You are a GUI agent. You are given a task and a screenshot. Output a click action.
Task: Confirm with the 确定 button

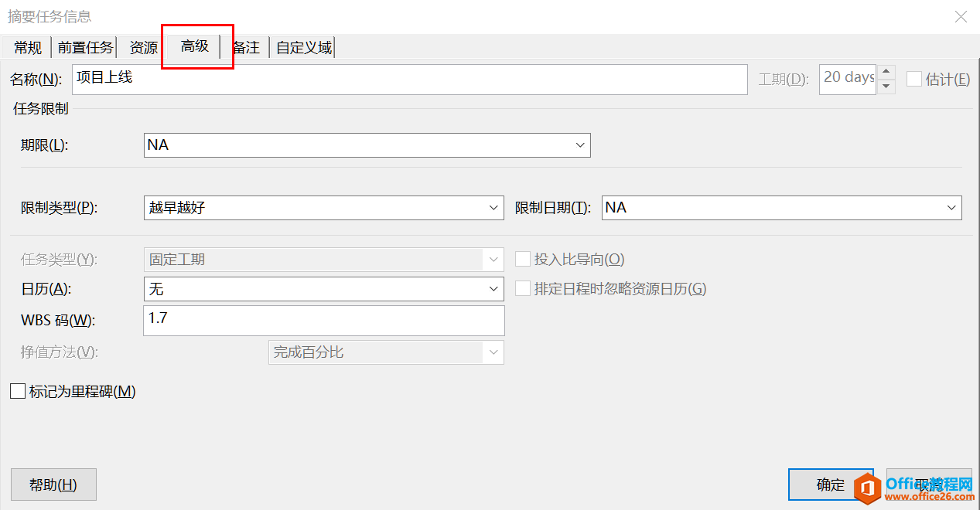[831, 484]
